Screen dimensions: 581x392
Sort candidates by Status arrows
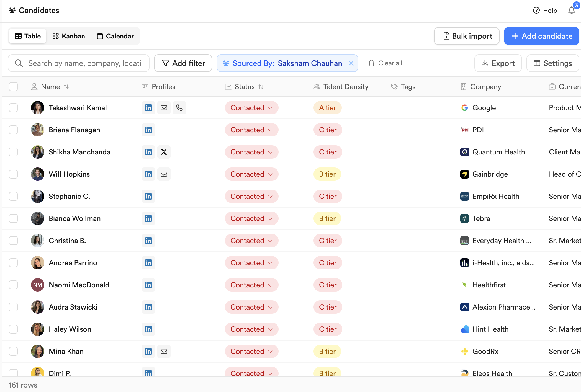261,87
